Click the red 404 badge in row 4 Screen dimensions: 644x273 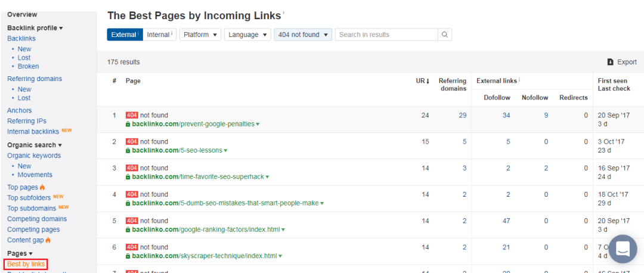[x=132, y=194]
